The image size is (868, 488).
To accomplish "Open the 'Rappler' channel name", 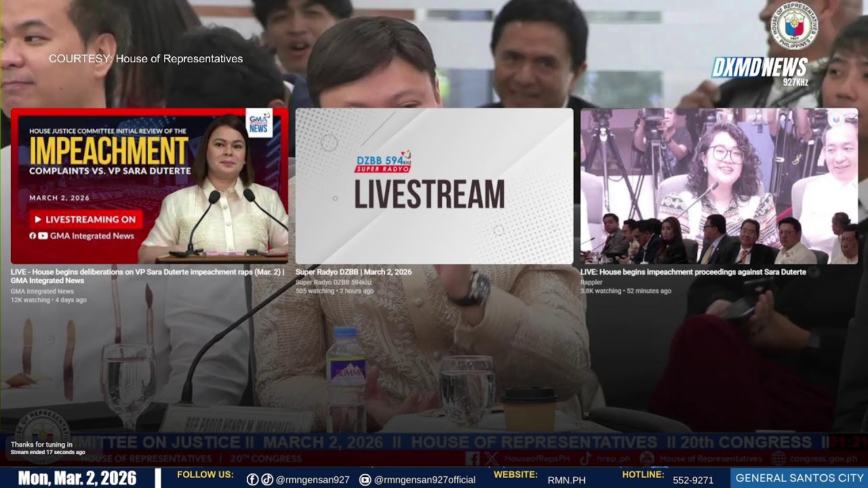I will click(591, 282).
